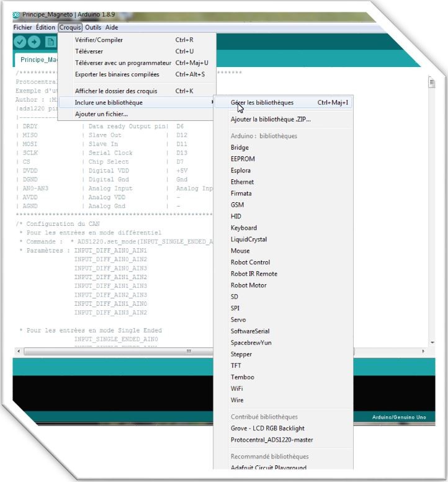Viewport: 448px width, 482px height.
Task: Click the Upload arrow toolbar icon
Action: pyautogui.click(x=34, y=42)
